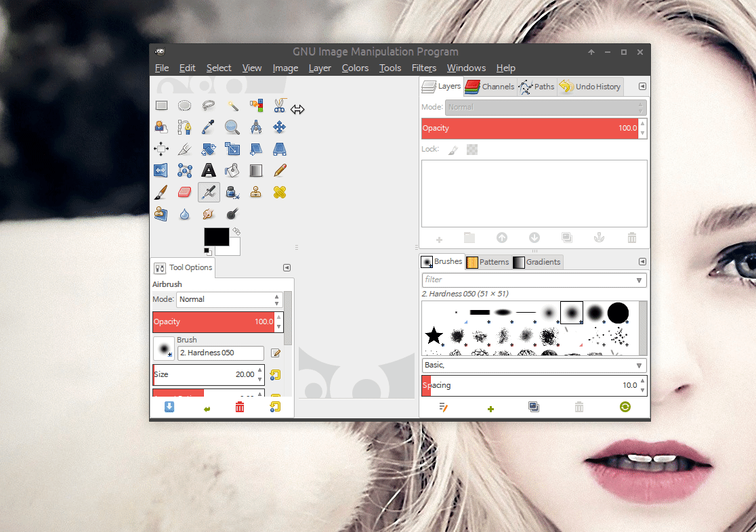Image resolution: width=756 pixels, height=532 pixels.
Task: Select the Shear tool
Action: 256,149
